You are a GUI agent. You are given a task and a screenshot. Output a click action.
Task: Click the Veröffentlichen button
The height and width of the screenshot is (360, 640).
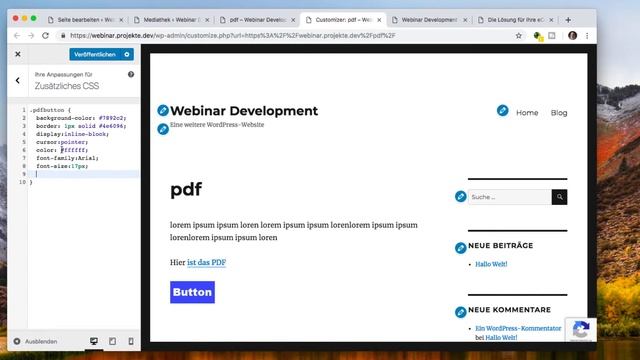coord(95,54)
